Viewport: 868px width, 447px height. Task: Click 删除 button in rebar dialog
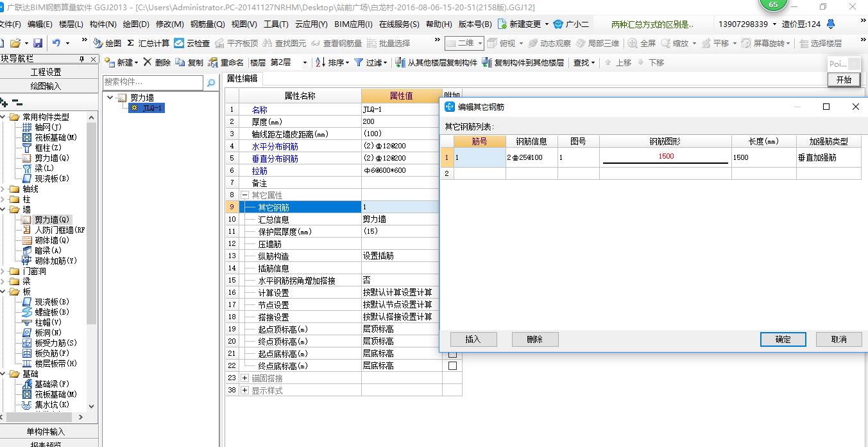535,339
